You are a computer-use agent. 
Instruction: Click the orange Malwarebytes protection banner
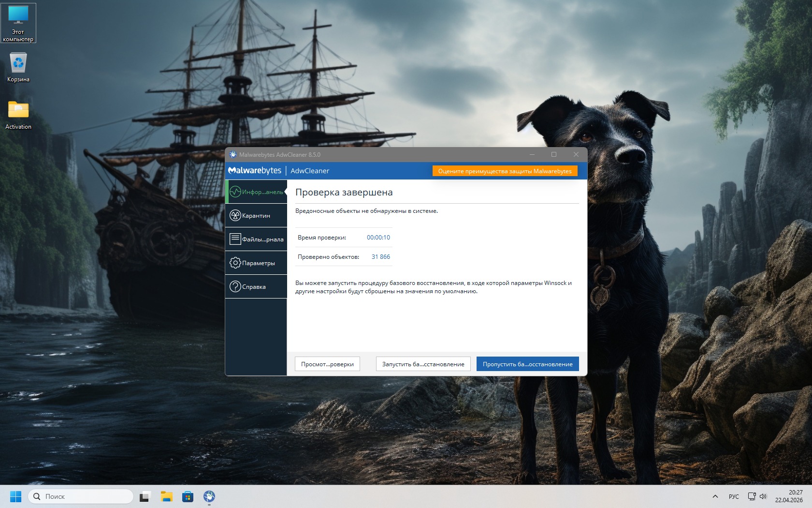(x=505, y=171)
